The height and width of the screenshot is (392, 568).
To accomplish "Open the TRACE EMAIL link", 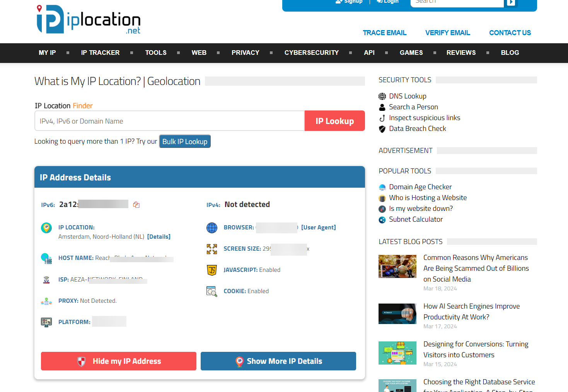I will (x=384, y=33).
